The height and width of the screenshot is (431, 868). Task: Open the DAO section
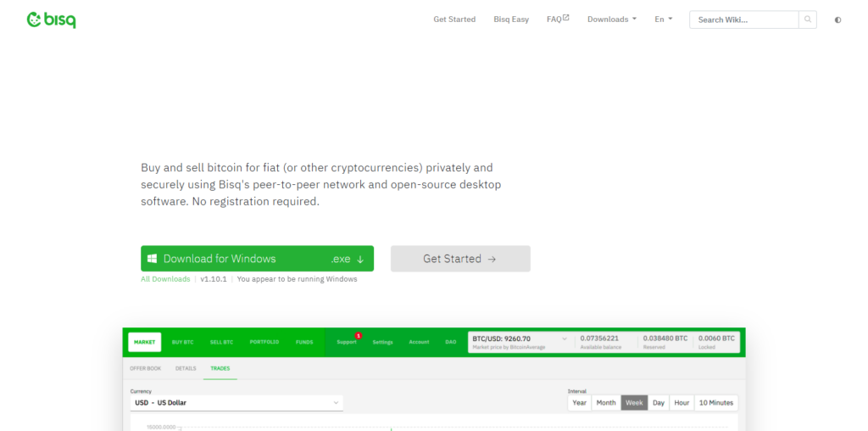[x=451, y=343]
